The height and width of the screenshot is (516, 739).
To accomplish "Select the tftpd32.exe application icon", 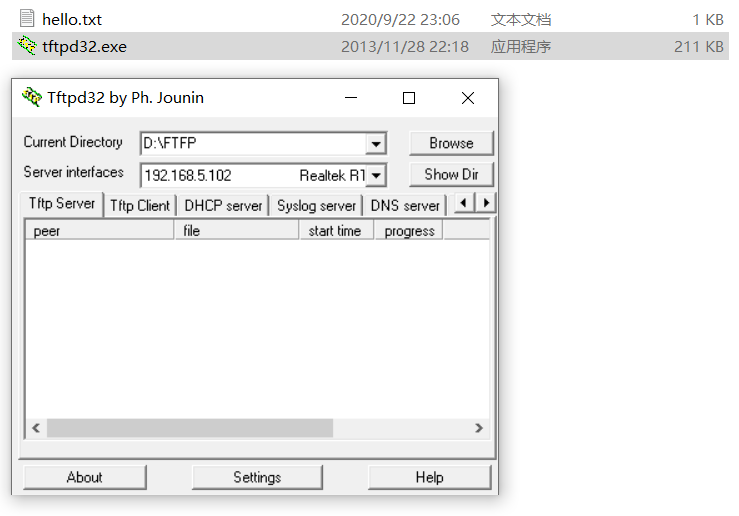I will 27,46.
